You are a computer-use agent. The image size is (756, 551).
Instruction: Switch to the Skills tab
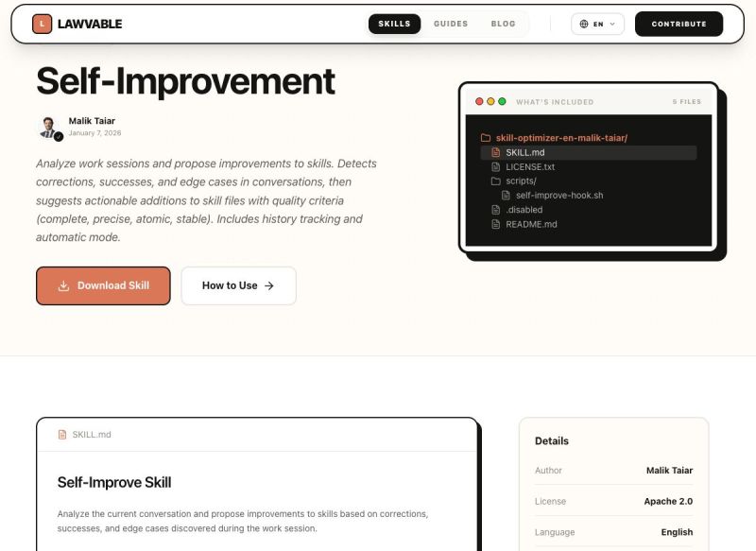tap(394, 24)
